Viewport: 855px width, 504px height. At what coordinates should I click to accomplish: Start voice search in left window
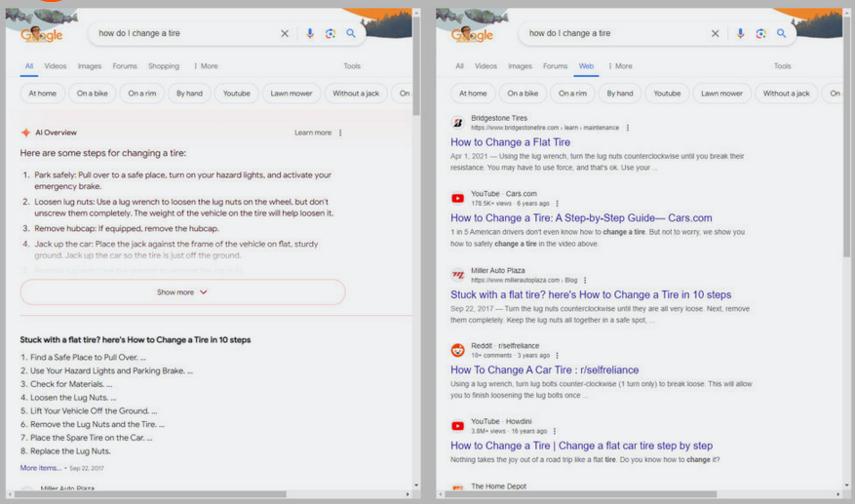click(x=310, y=33)
